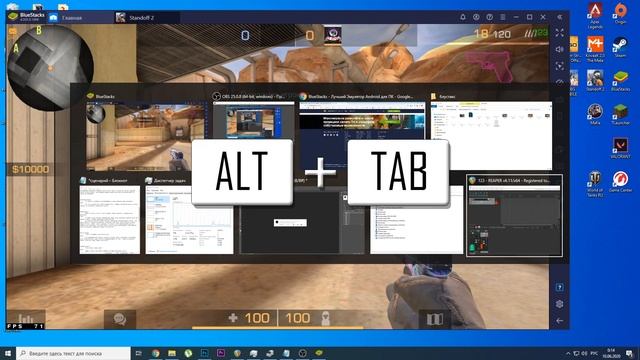Viewport: 640px width, 360px height.
Task: Open BlueStacks settings gear in sidebar
Action: pyautogui.click(x=560, y=304)
